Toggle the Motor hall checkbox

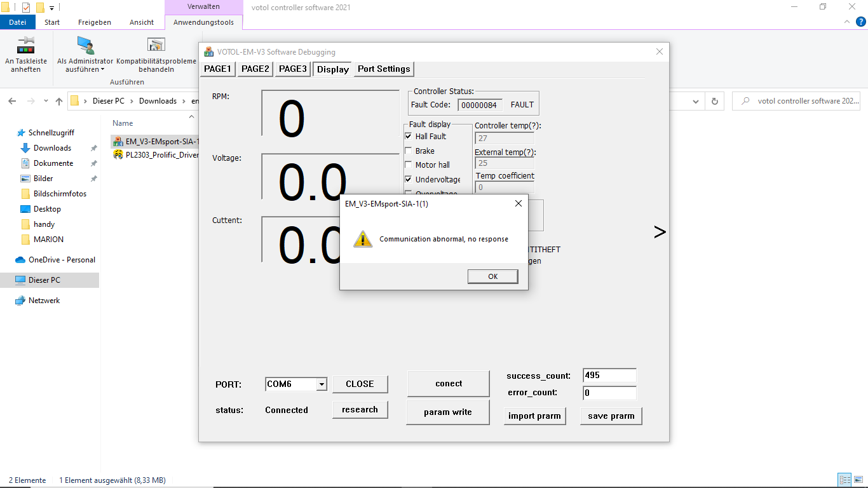click(409, 165)
